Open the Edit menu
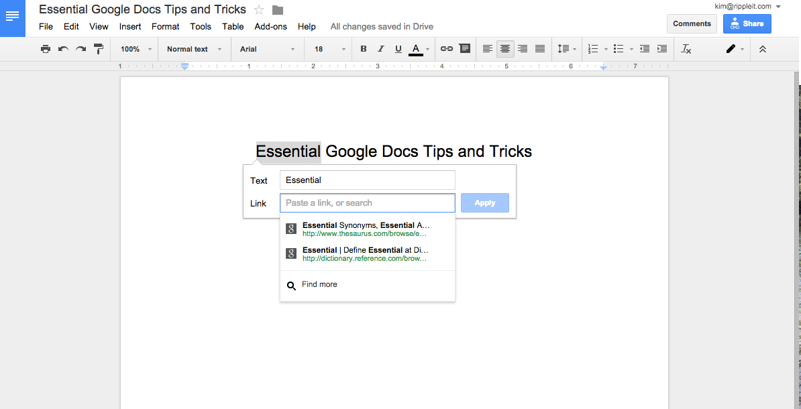The width and height of the screenshot is (801, 409). 71,27
